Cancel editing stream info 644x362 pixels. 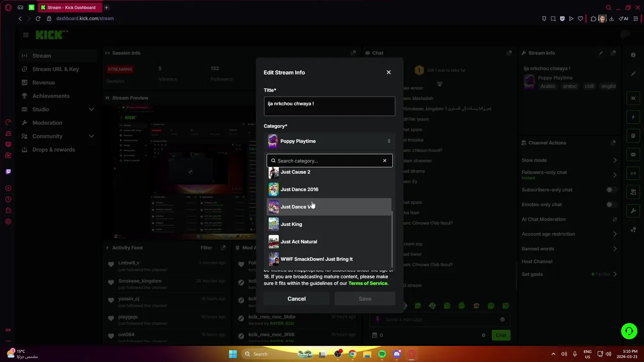(296, 299)
